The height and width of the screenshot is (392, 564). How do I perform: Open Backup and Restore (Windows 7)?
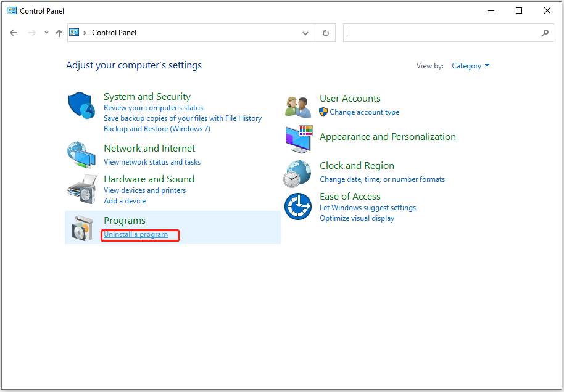tap(157, 129)
